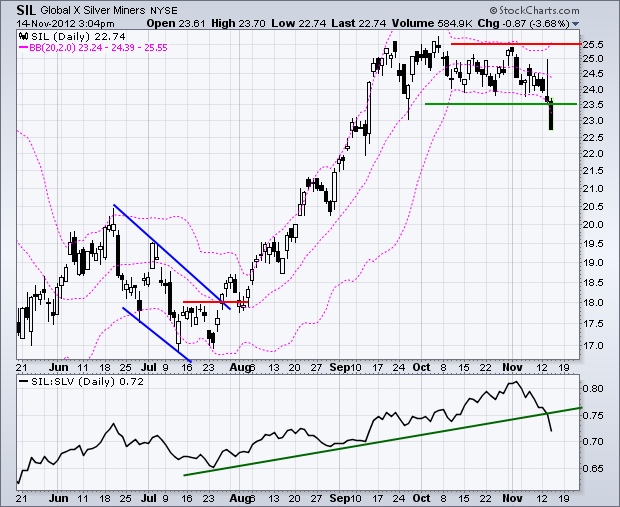This screenshot has width=620, height=507.
Task: Click the Volume 584.9K value
Action: pyautogui.click(x=433, y=23)
